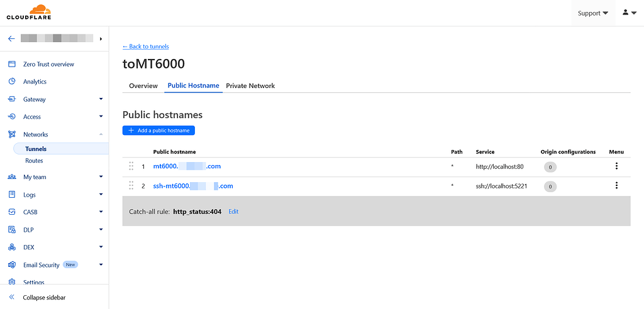Open the Support dropdown
644x309 pixels.
pos(592,13)
